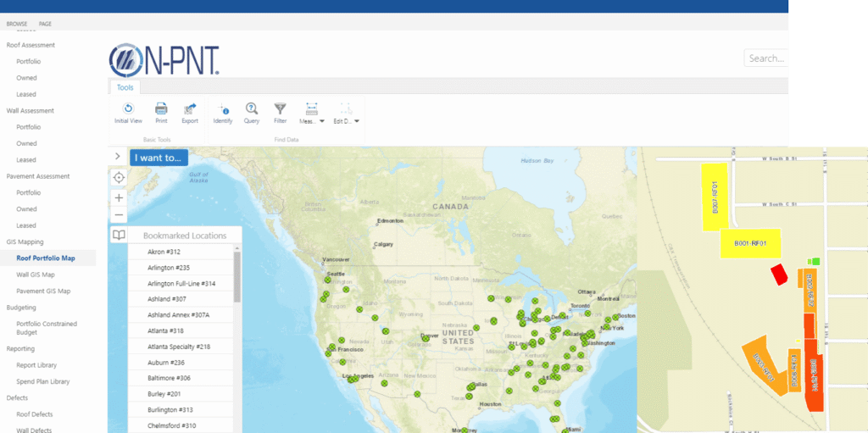The height and width of the screenshot is (433, 868).
Task: Zoom out with the minus map button
Action: (x=119, y=215)
